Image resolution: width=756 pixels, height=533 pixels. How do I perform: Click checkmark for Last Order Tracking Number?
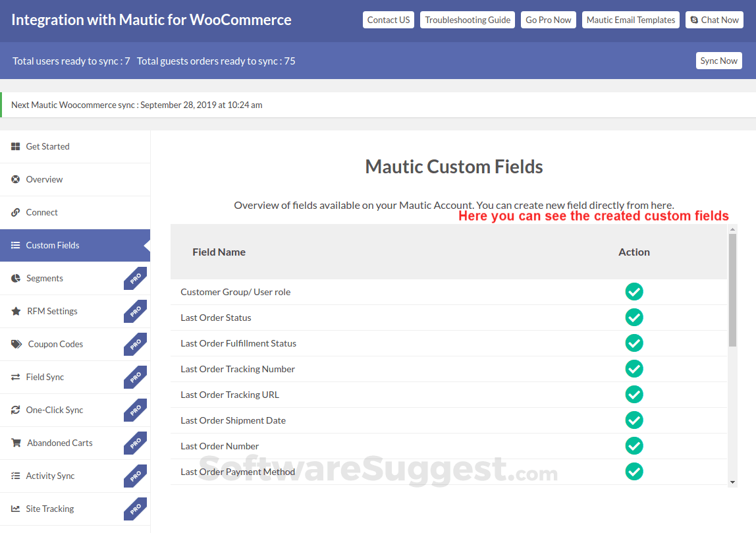point(634,369)
